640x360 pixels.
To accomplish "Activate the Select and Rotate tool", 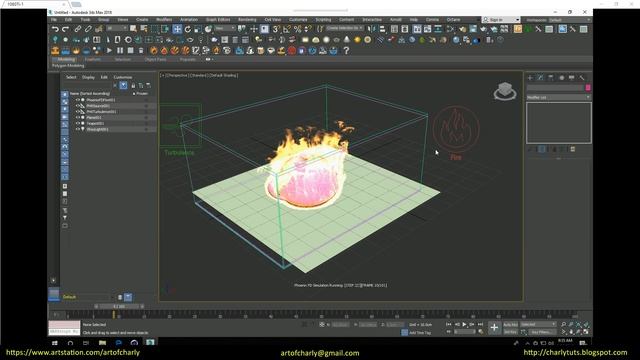I will pos(188,29).
